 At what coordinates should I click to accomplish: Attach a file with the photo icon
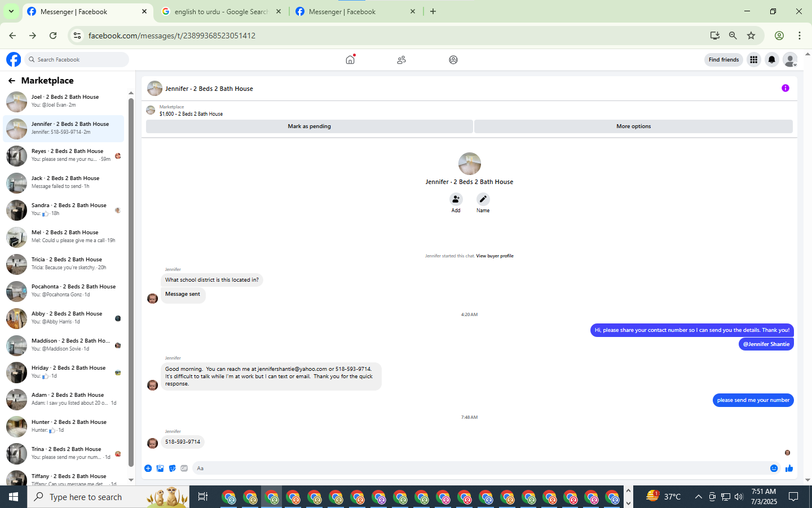point(160,468)
